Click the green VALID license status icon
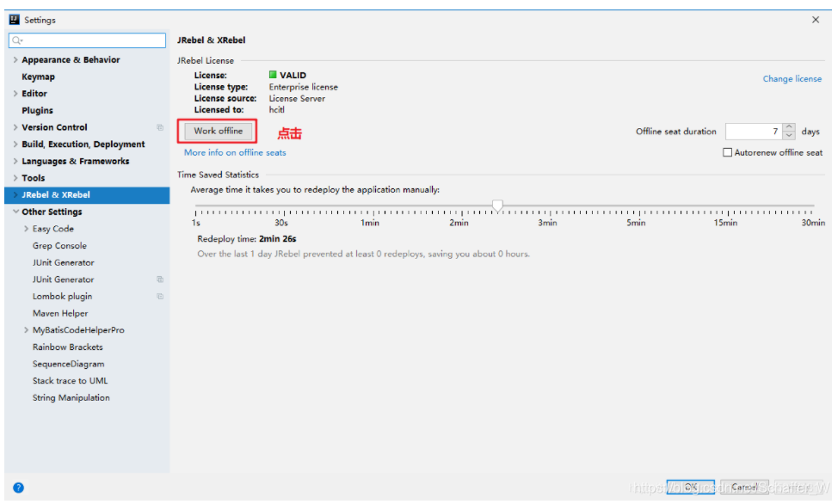This screenshot has width=838, height=504. [273, 75]
